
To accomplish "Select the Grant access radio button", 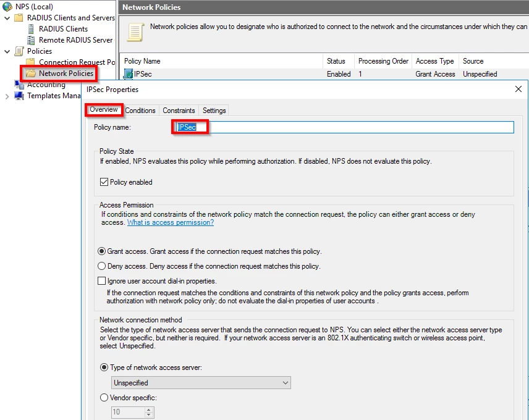I will tap(101, 251).
